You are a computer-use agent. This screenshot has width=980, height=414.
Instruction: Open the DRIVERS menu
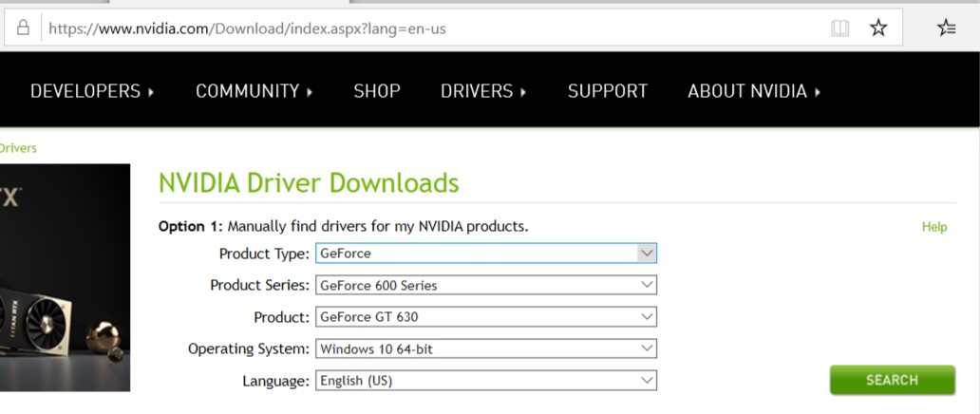click(x=483, y=91)
